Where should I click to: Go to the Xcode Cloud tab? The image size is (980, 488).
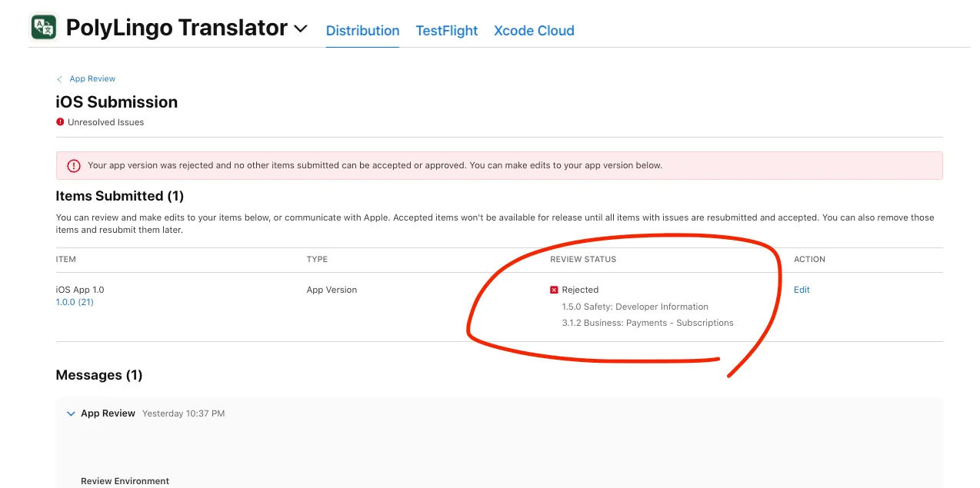click(x=534, y=31)
